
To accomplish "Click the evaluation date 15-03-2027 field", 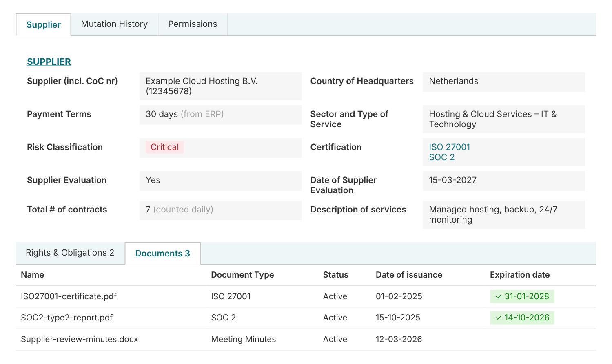I will (x=504, y=181).
